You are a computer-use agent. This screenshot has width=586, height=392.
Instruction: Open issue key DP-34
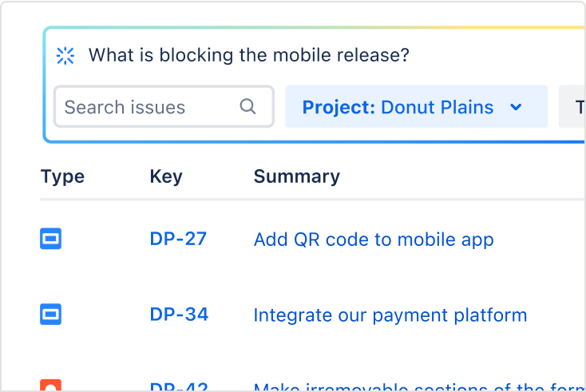179,315
